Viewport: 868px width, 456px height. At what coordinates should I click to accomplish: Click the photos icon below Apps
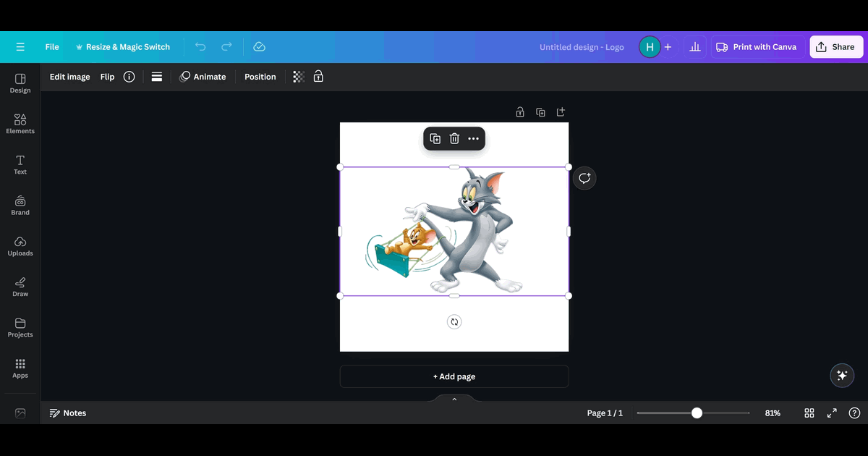tap(20, 413)
